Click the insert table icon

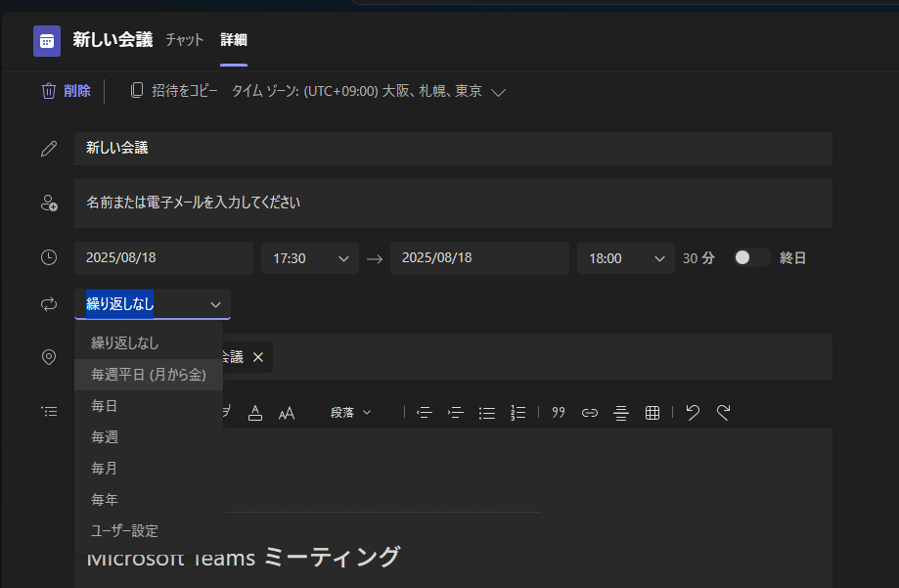[652, 413]
